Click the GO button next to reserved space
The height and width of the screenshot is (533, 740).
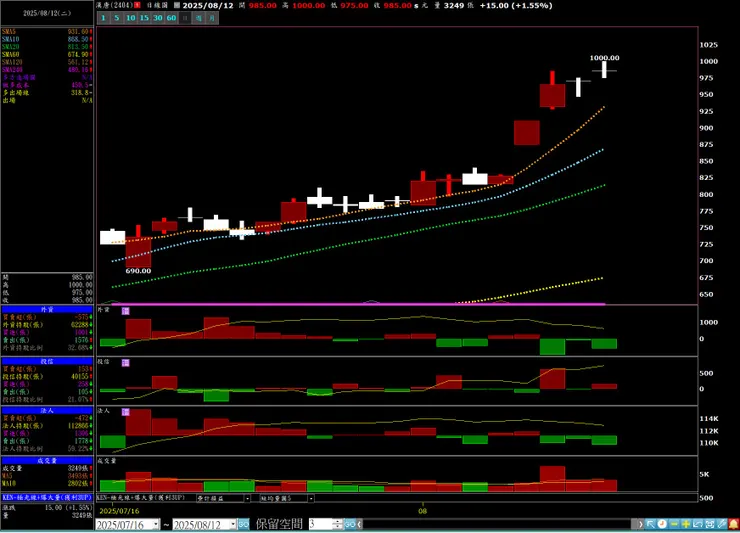click(349, 524)
